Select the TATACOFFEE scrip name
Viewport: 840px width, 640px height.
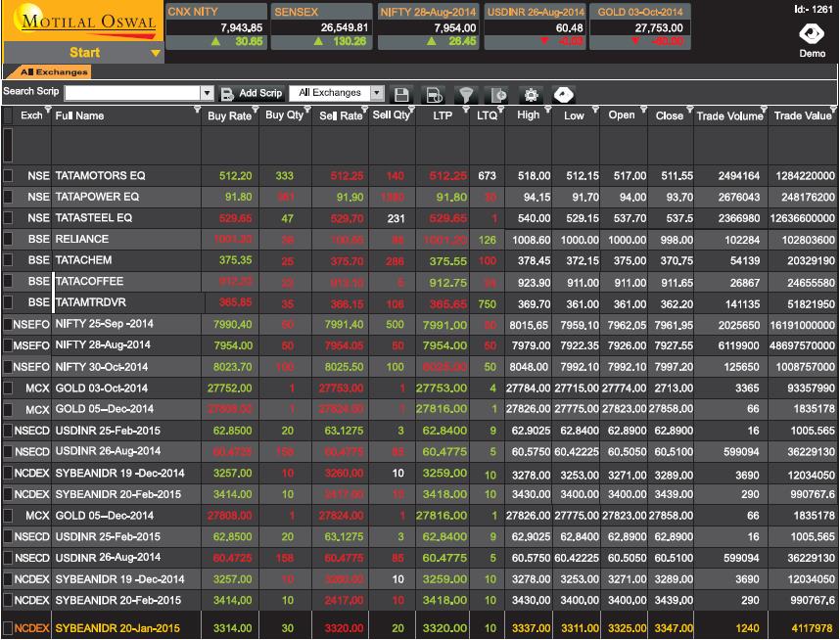[x=89, y=281]
